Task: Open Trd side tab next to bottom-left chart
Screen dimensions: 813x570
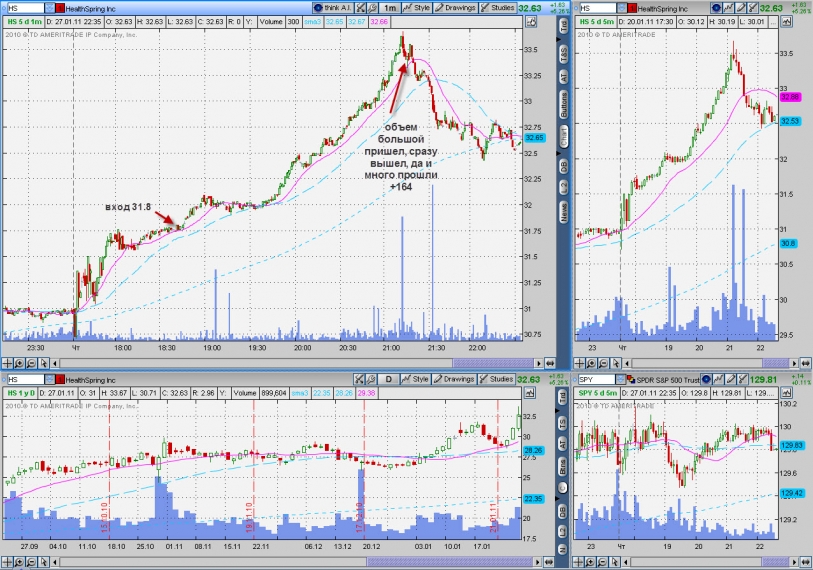Action: [x=562, y=397]
